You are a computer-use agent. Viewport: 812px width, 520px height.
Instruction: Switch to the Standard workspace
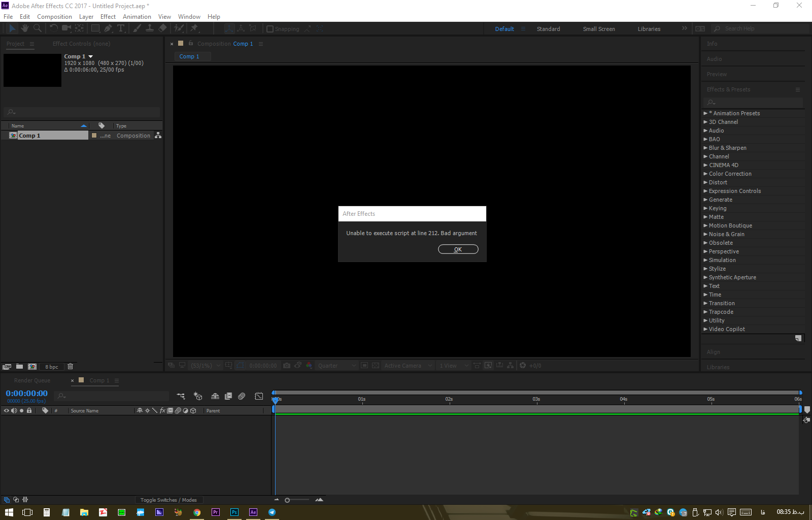(x=549, y=29)
